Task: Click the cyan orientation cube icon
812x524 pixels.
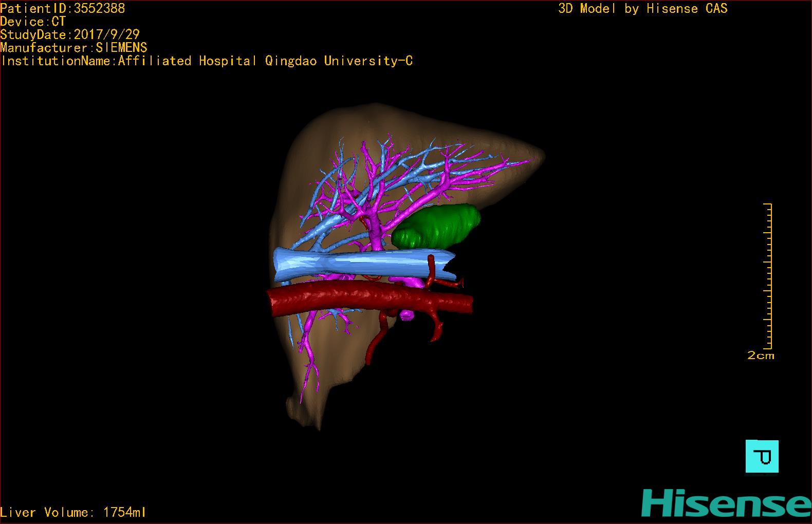Action: tap(762, 456)
